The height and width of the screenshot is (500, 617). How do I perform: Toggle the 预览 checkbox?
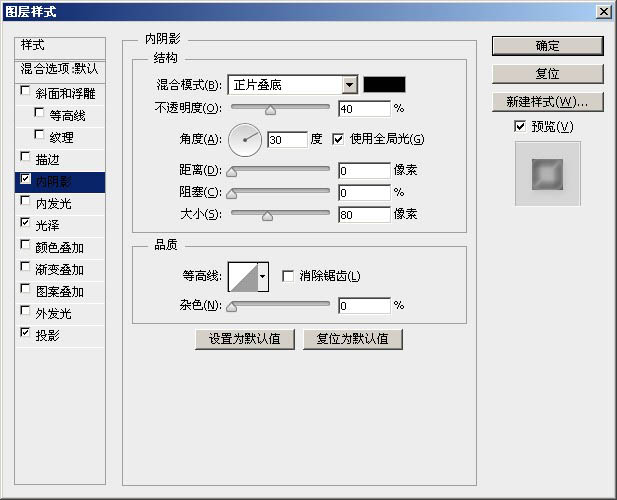click(x=520, y=127)
